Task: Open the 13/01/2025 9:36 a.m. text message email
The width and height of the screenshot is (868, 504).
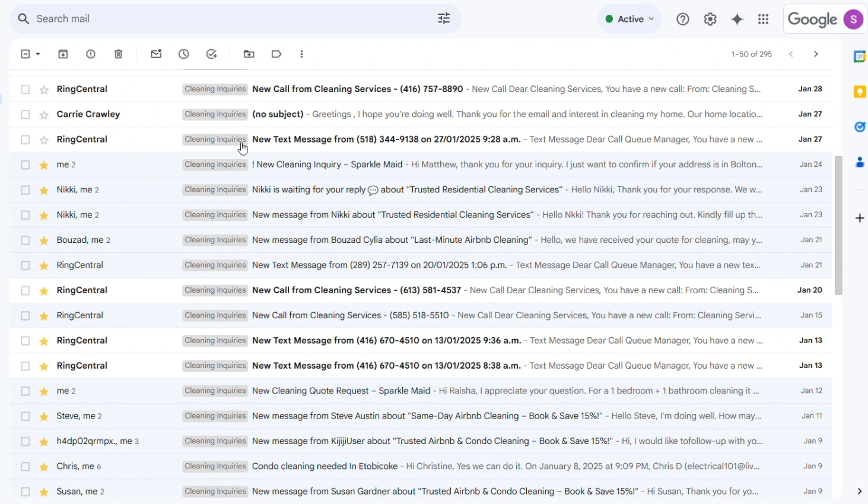Action: [x=421, y=341]
